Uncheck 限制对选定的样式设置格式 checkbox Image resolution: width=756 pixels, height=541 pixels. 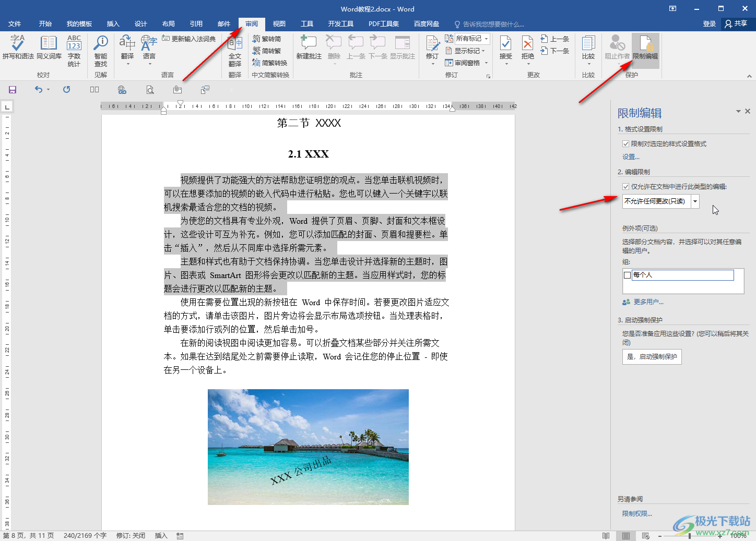click(x=625, y=144)
